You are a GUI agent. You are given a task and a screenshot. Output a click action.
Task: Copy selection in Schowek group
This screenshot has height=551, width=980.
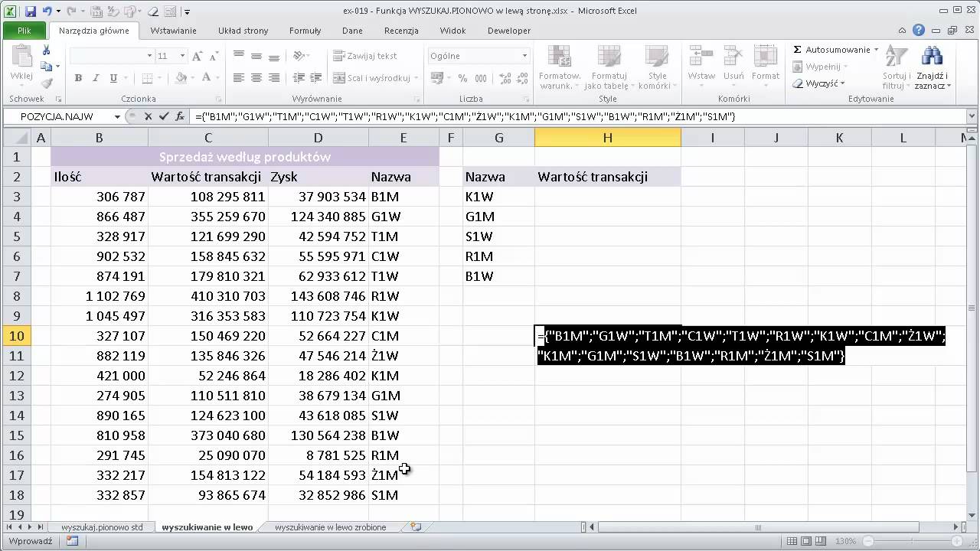point(46,67)
